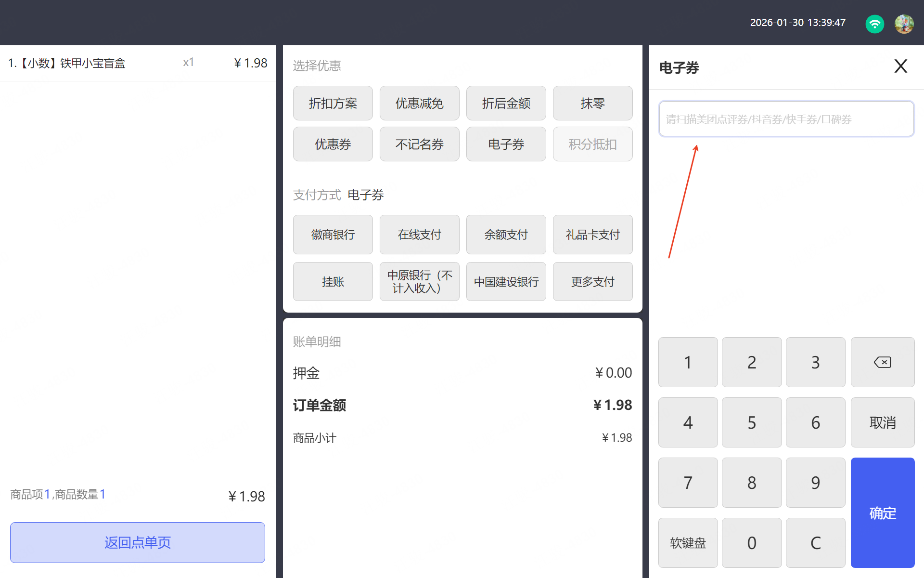Choose 抹零 rounding discount
Image resolution: width=924 pixels, height=578 pixels.
point(592,103)
